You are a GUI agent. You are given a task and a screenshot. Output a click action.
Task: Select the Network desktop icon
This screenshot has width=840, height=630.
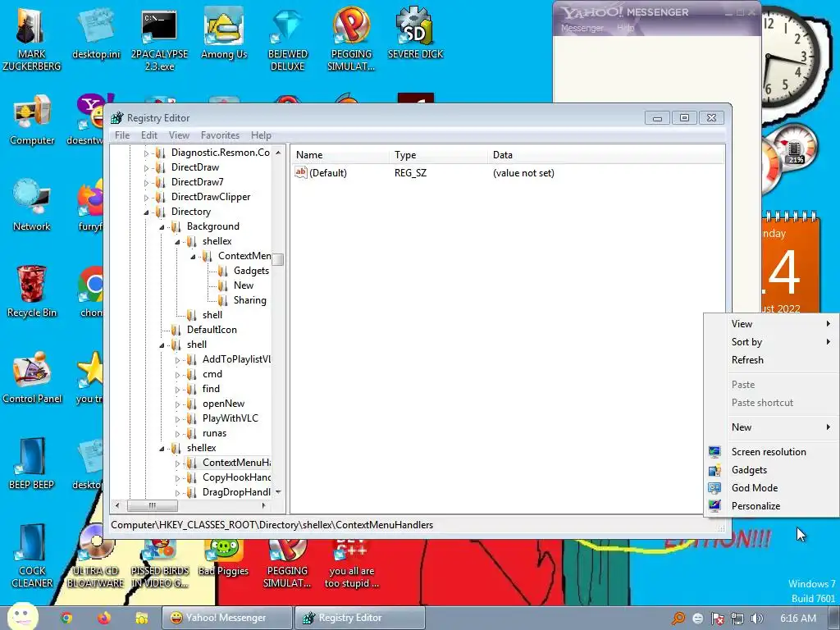32,206
